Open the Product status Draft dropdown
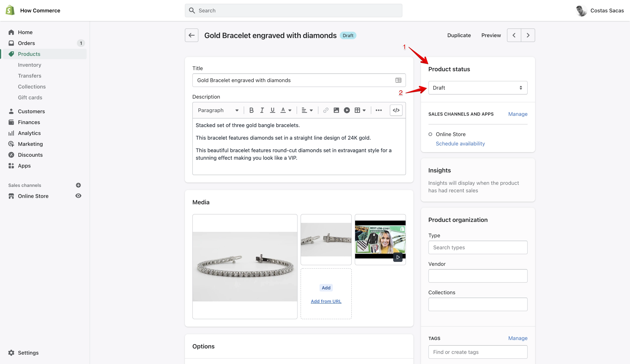This screenshot has height=364, width=630. point(478,88)
